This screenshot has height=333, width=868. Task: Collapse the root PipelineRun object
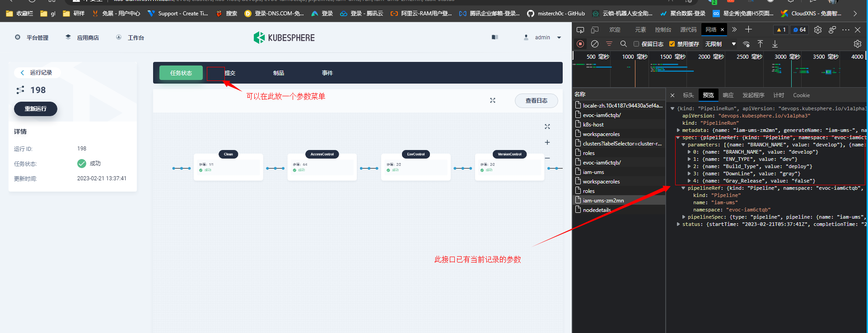click(672, 108)
